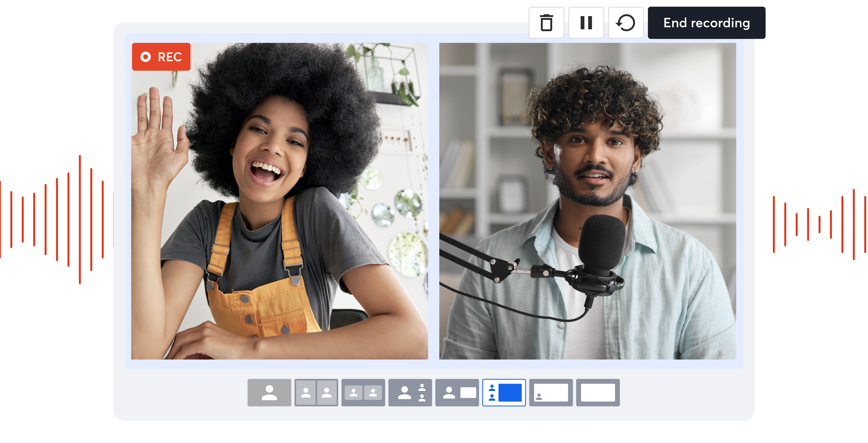Pick the two small side-by-side tiles layout

click(x=363, y=392)
